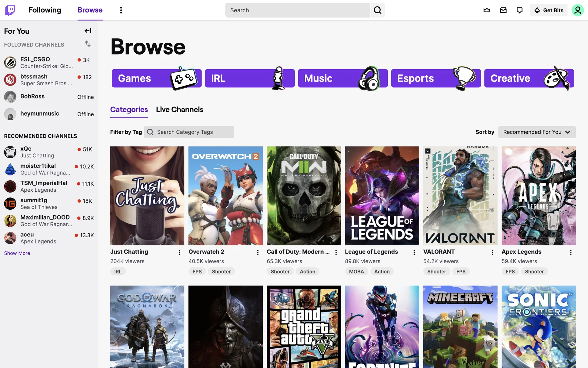Click the search magnifier button
588x368 pixels.
(x=377, y=10)
